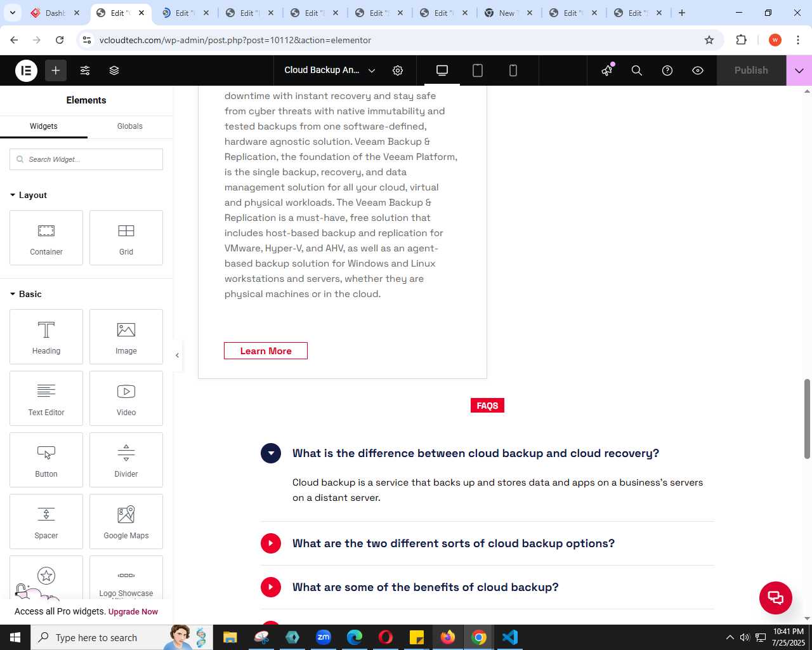Focus the Search Widget field

(x=86, y=159)
